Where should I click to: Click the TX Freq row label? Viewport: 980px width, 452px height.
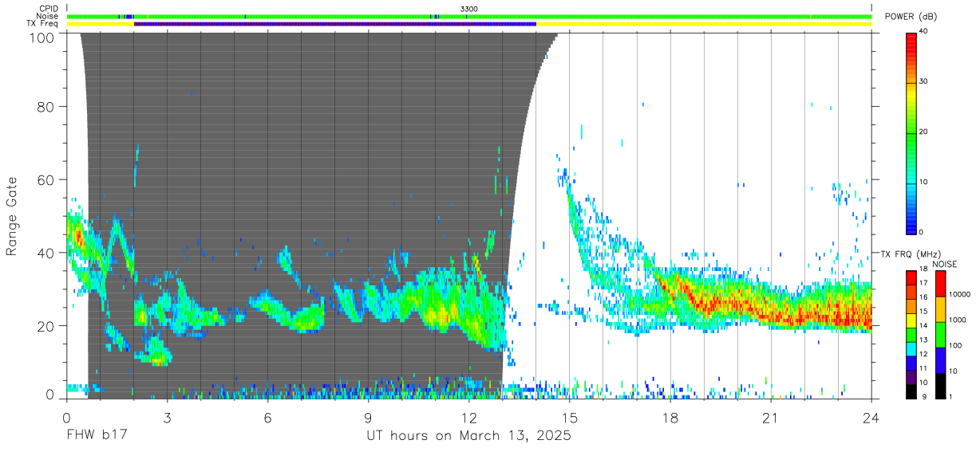43,24
